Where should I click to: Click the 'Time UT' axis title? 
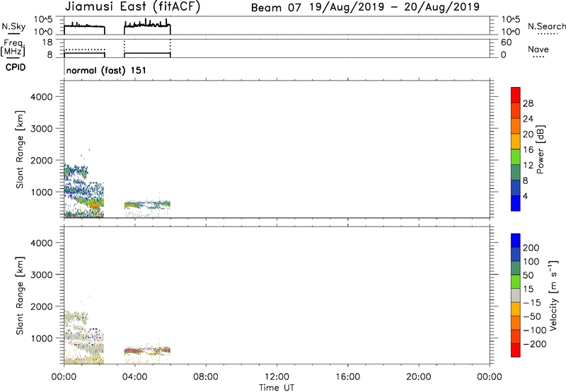pos(277,388)
